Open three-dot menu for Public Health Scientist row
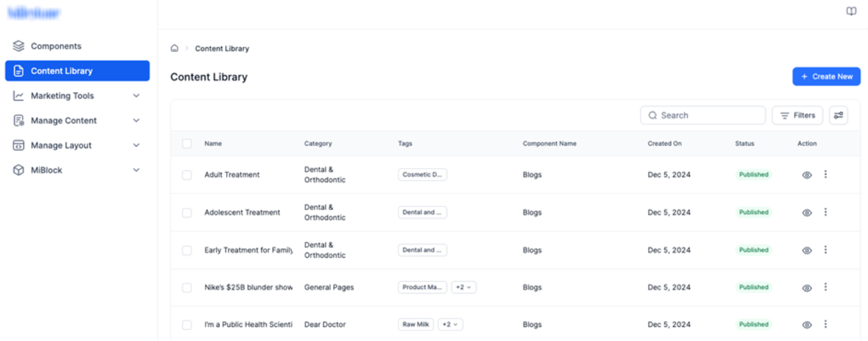Screen dimensions: 868x341 point(825,324)
